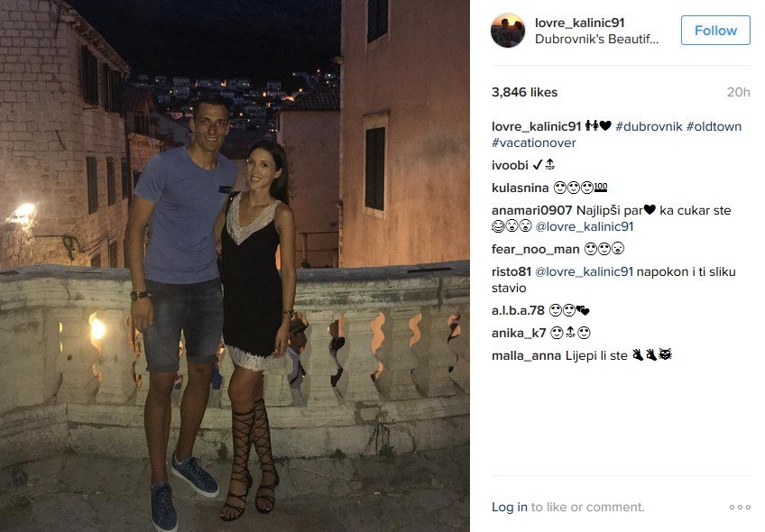The width and height of the screenshot is (765, 532).
Task: Visit commenter kulasnina's profile
Action: pyautogui.click(x=521, y=188)
